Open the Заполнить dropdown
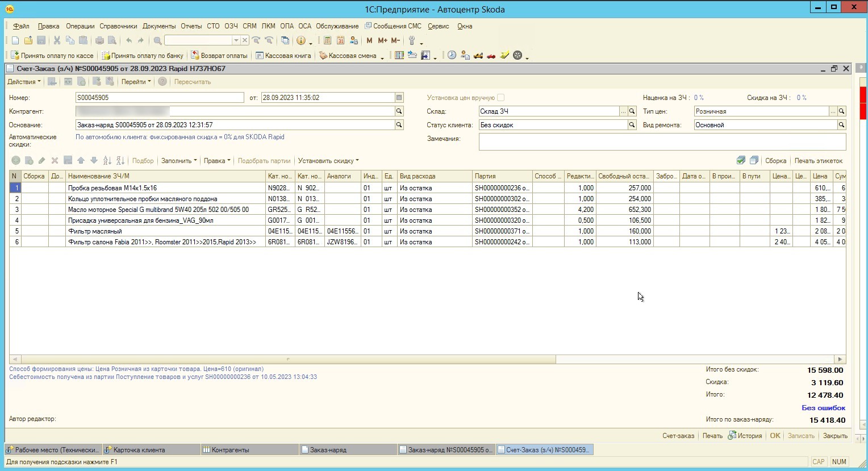This screenshot has width=868, height=471. 179,161
